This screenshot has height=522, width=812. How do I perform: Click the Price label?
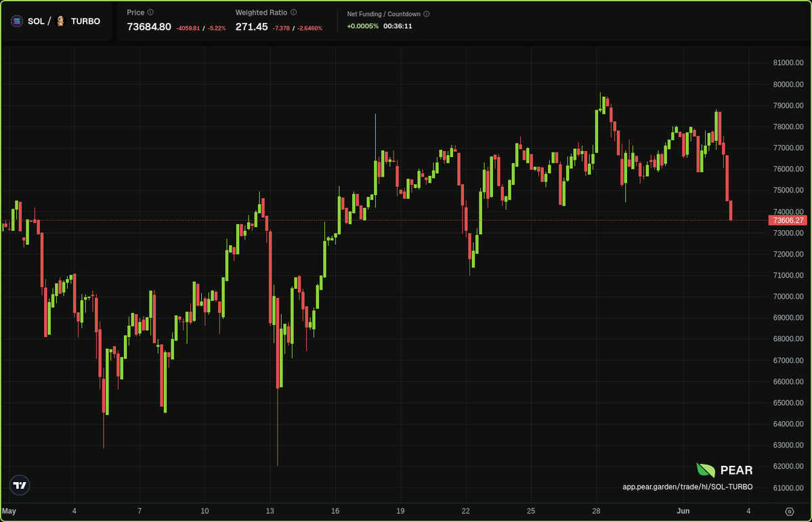[x=135, y=12]
